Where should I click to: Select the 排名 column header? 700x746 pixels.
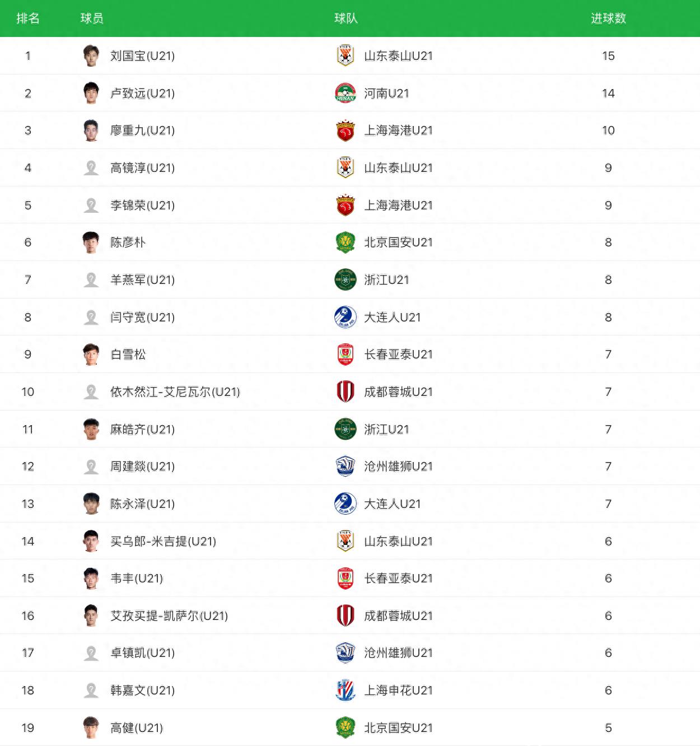pyautogui.click(x=28, y=18)
